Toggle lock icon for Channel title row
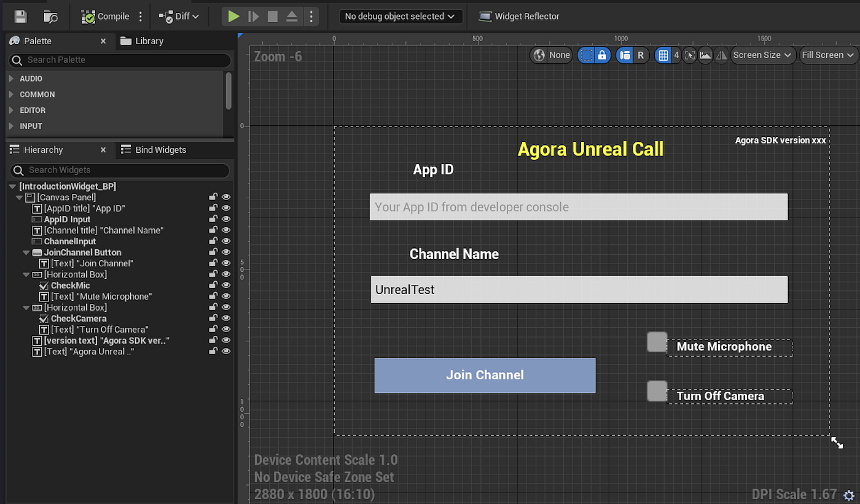Viewport: 860px width, 504px height. (x=213, y=231)
